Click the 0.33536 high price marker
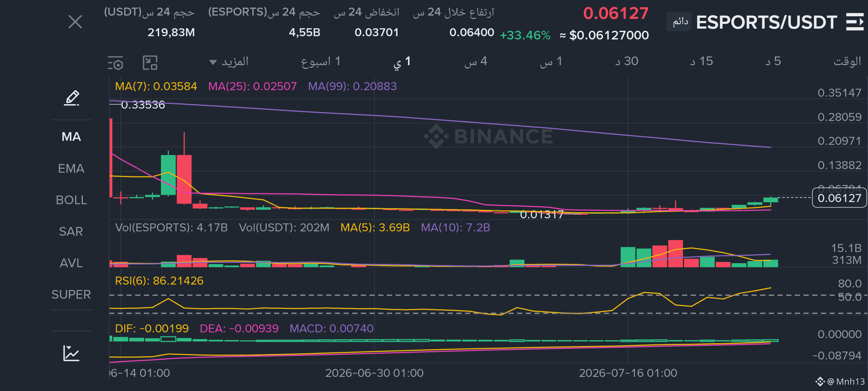868x391 pixels. coord(143,105)
